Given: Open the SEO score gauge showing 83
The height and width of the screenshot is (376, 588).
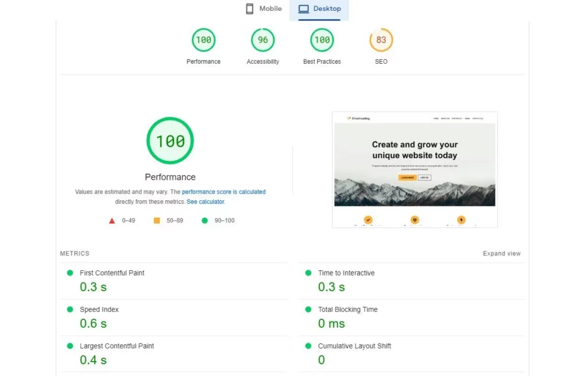Looking at the screenshot, I should click(x=381, y=40).
